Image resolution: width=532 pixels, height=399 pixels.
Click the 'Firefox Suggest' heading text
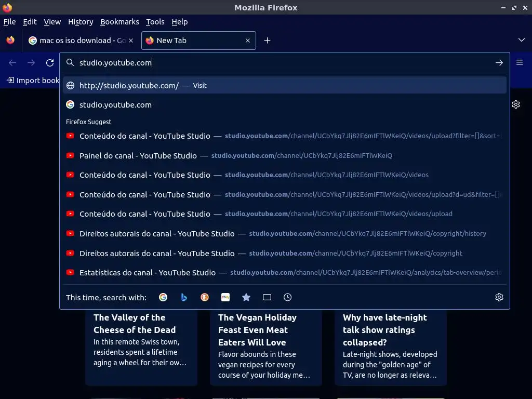88,122
